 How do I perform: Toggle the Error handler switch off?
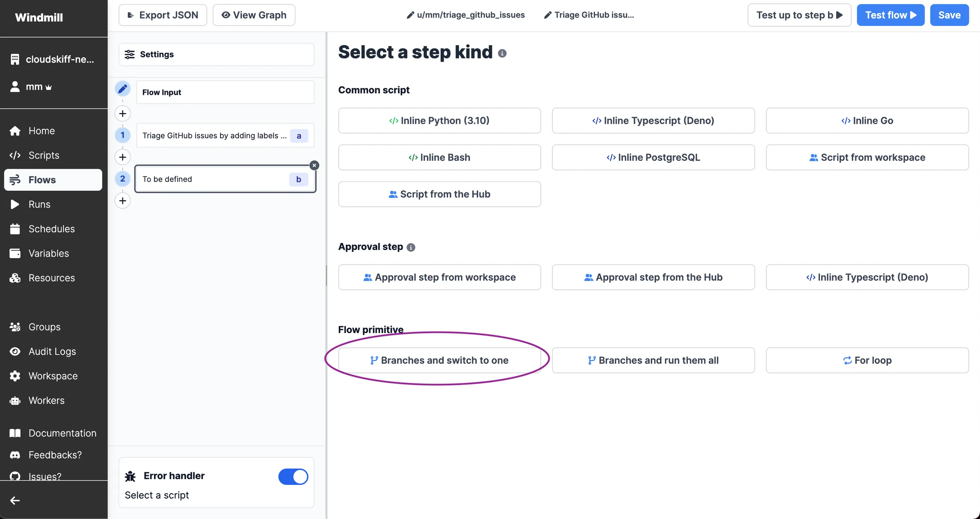point(293,476)
